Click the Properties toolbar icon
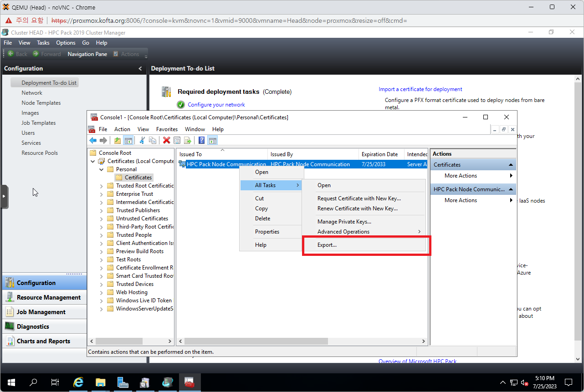584x392 pixels. click(x=177, y=141)
